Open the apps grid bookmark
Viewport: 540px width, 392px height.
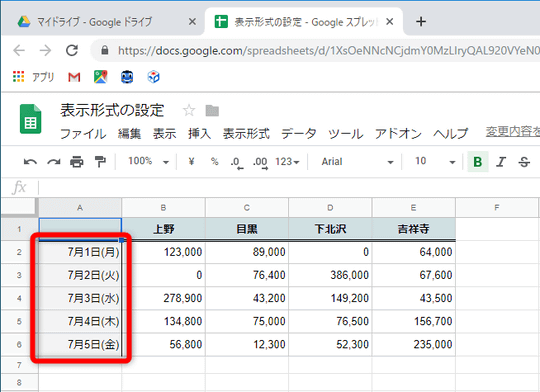click(x=19, y=77)
